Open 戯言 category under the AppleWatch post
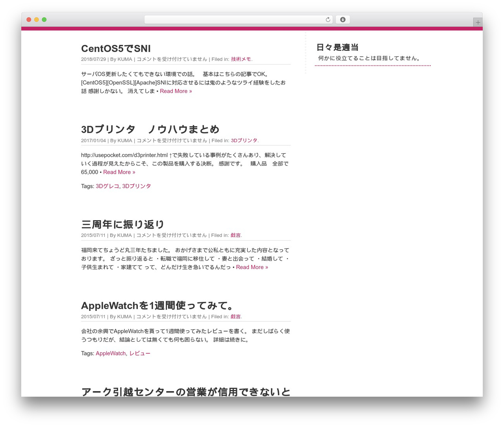This screenshot has height=427, width=504. pyautogui.click(x=235, y=316)
